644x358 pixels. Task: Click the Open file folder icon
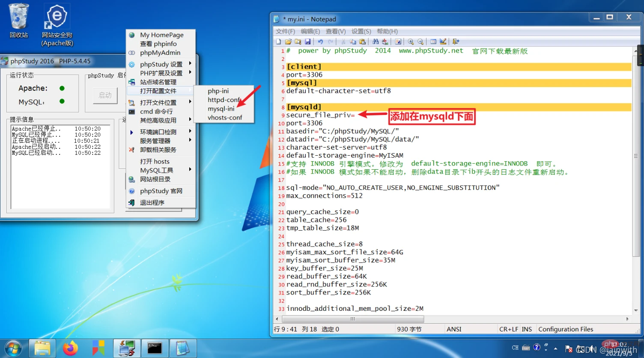(x=288, y=42)
